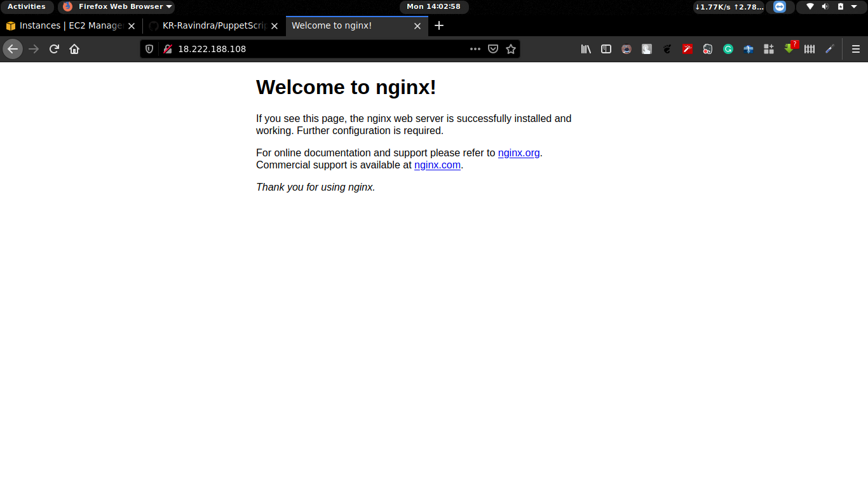Open GNOME Shell integration footprint extension
The width and height of the screenshot is (868, 488).
pyautogui.click(x=667, y=49)
